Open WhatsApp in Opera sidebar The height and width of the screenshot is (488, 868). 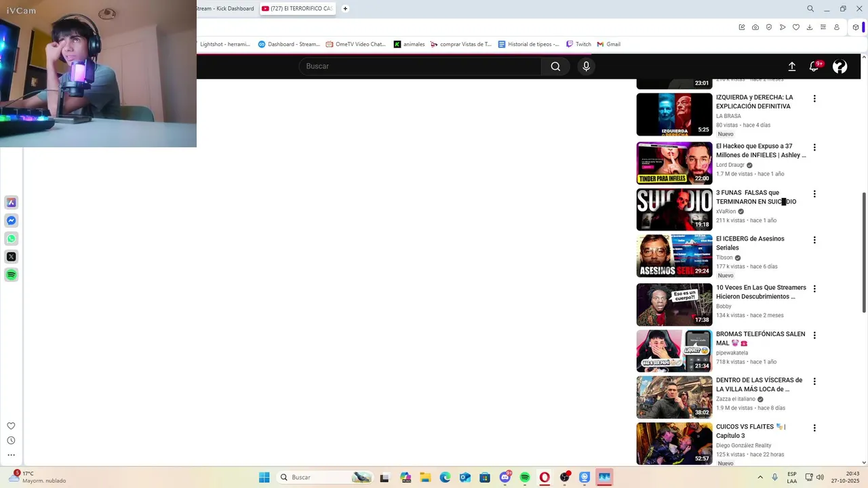click(x=12, y=239)
